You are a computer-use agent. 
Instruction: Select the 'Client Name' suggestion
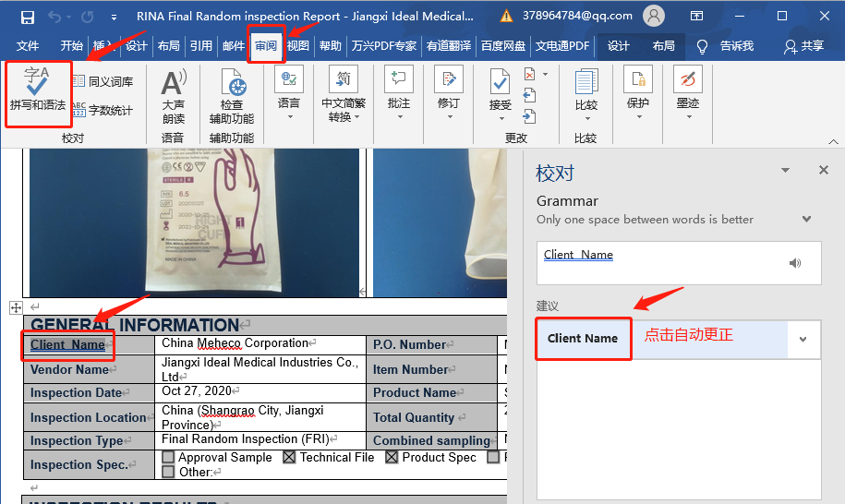[583, 338]
